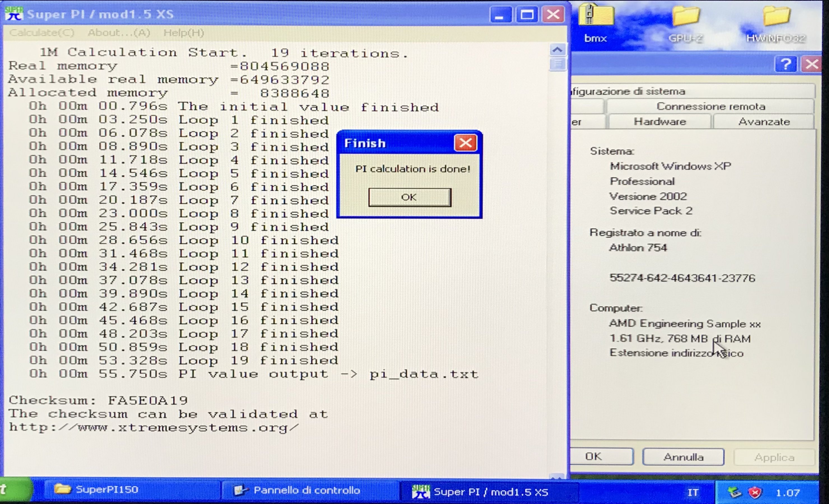Click the red security shield tray icon
Viewport: 829px width, 504px height.
(x=755, y=493)
